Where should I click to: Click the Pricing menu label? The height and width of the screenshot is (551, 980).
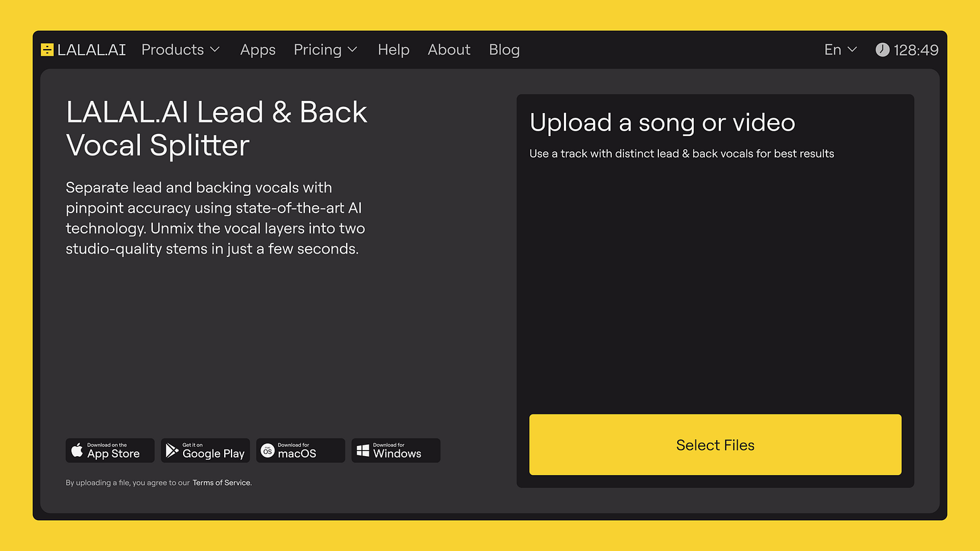[318, 50]
